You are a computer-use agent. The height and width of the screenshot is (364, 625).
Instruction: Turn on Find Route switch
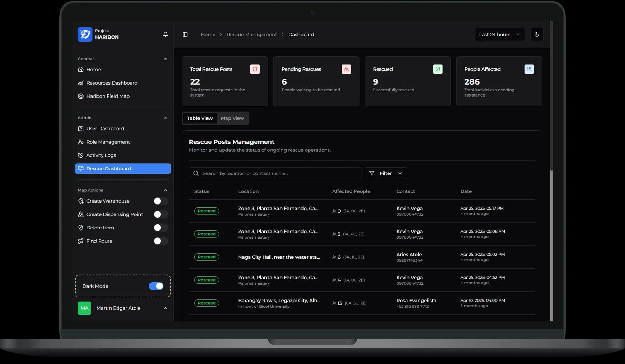(160, 241)
